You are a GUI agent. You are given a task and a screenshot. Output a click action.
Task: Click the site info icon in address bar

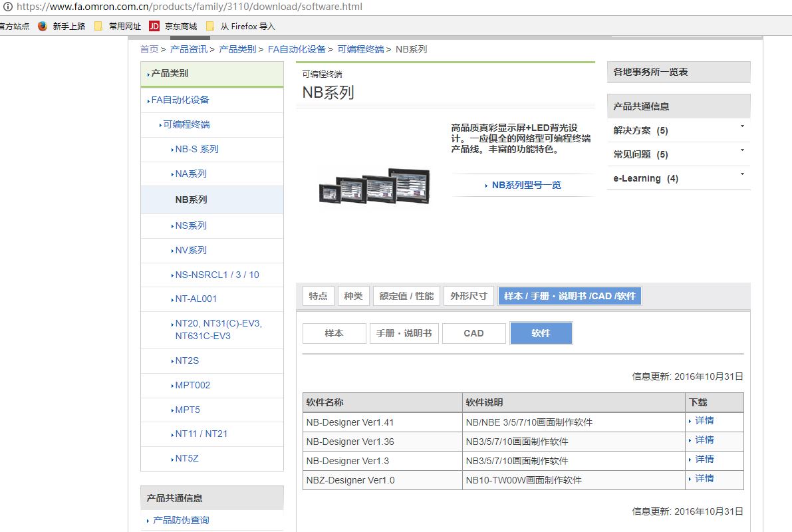click(5, 7)
